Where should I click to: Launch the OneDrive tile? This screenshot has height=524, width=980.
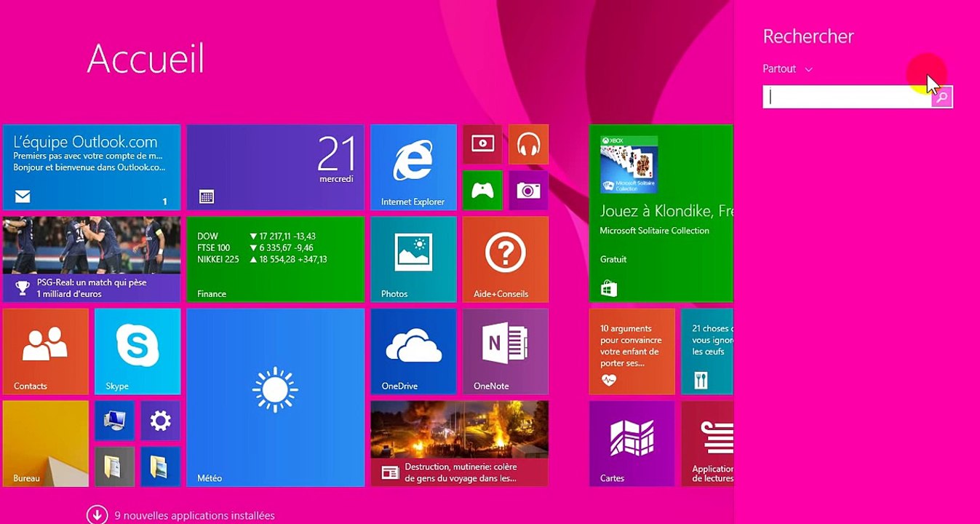coord(413,352)
